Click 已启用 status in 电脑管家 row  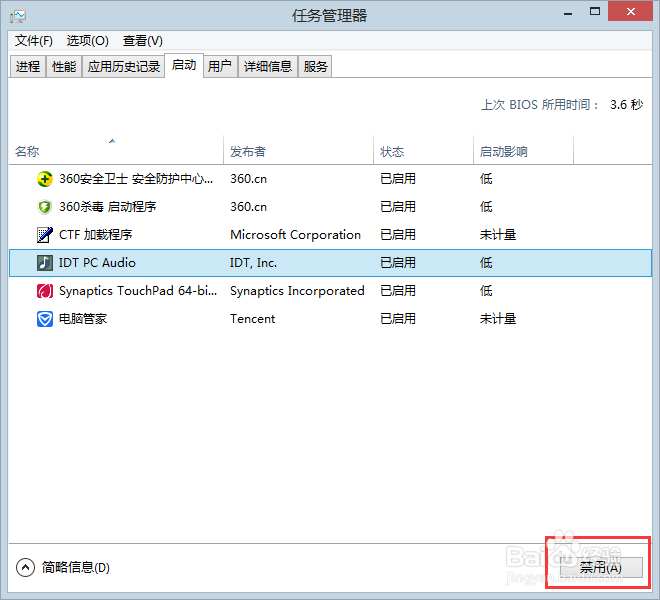(x=398, y=319)
